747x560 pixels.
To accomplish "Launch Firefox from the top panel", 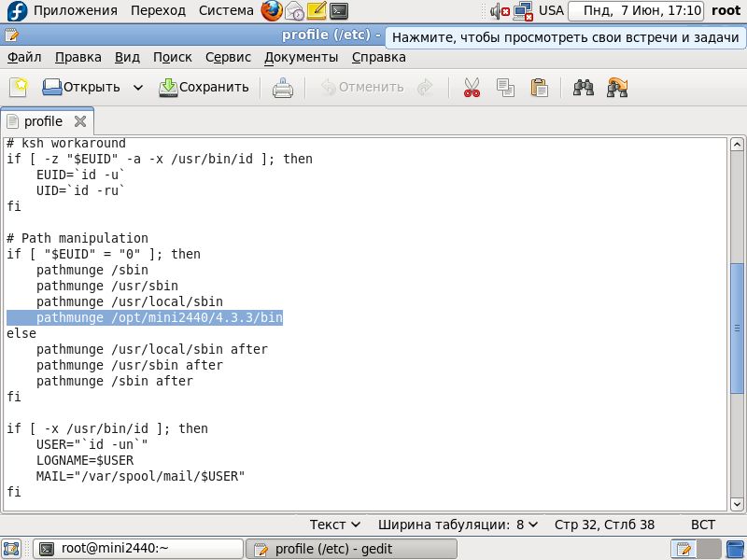I will (x=272, y=11).
